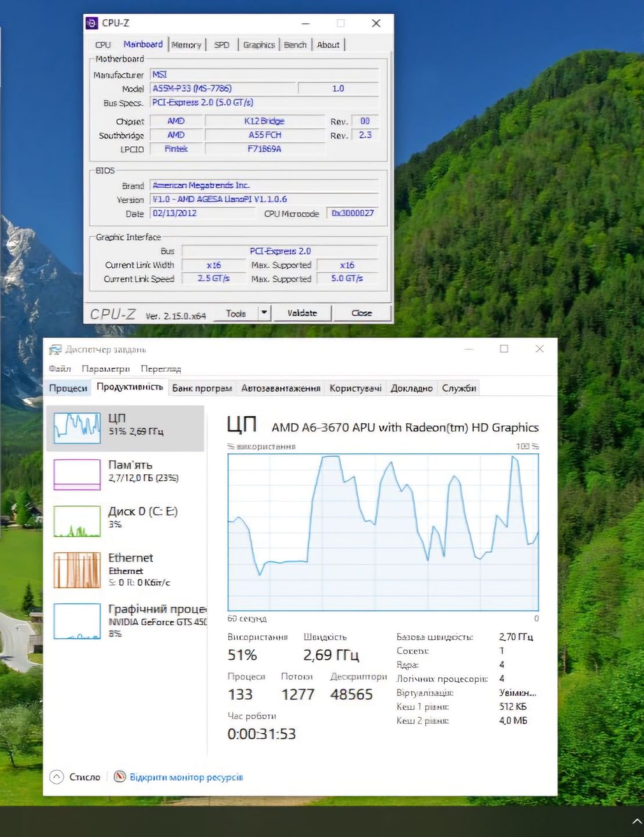The image size is (644, 837).
Task: Close the CPU-Z window with X
Action: pyautogui.click(x=376, y=23)
